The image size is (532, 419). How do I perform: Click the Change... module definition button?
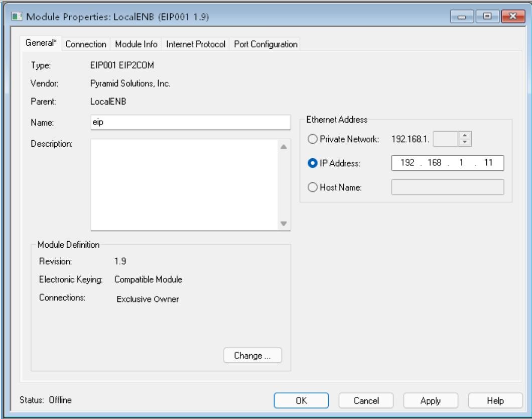pos(252,355)
